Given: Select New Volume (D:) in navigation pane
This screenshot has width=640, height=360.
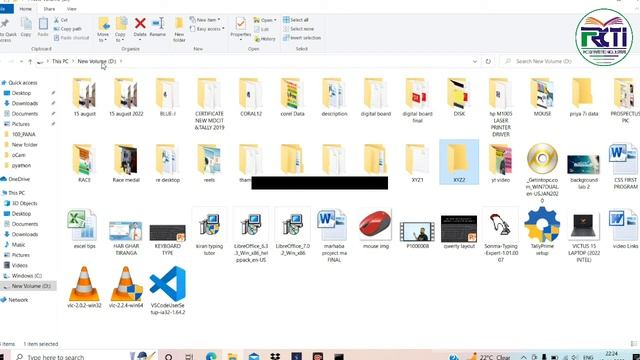Looking at the screenshot, I should [x=28, y=286].
